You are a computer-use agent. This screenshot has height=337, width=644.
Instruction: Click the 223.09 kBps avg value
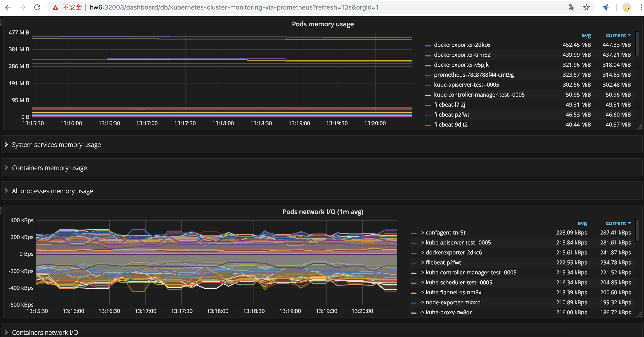point(571,232)
